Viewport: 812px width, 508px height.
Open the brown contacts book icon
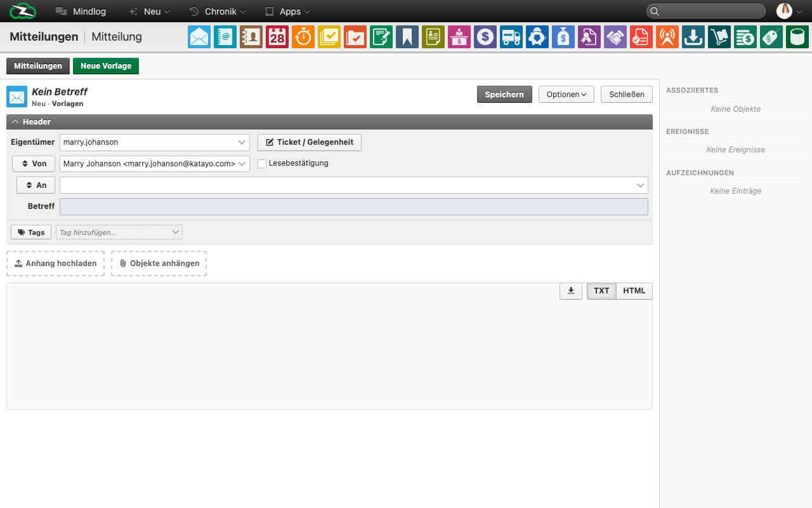pyautogui.click(x=251, y=37)
